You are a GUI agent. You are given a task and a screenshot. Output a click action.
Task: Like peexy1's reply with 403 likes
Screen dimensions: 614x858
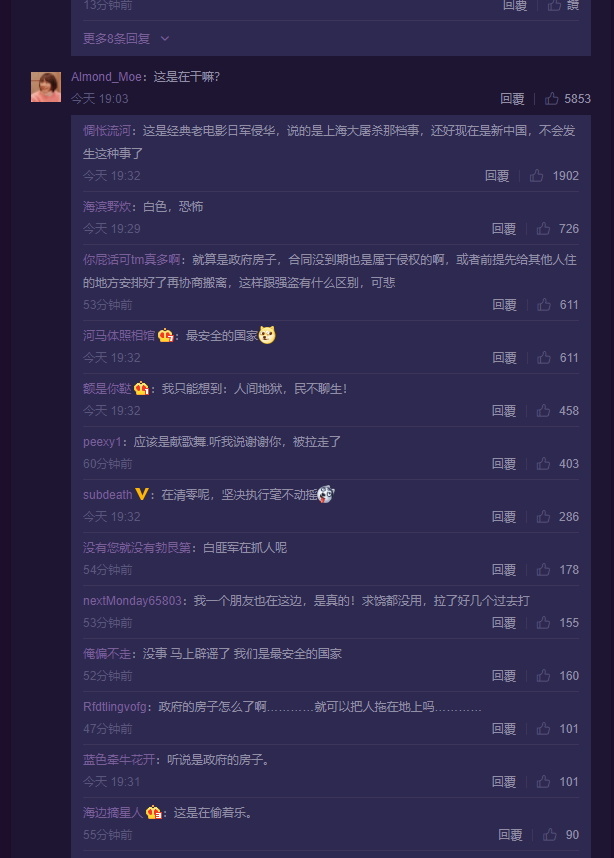[543, 464]
